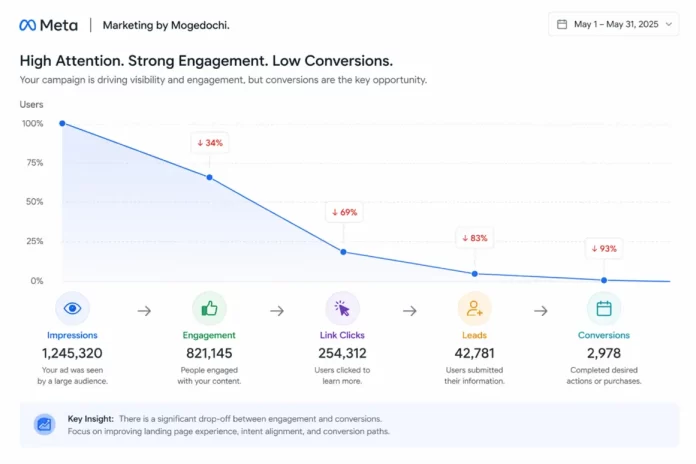
Task: Click the 100% data point on chart
Action: [62, 124]
